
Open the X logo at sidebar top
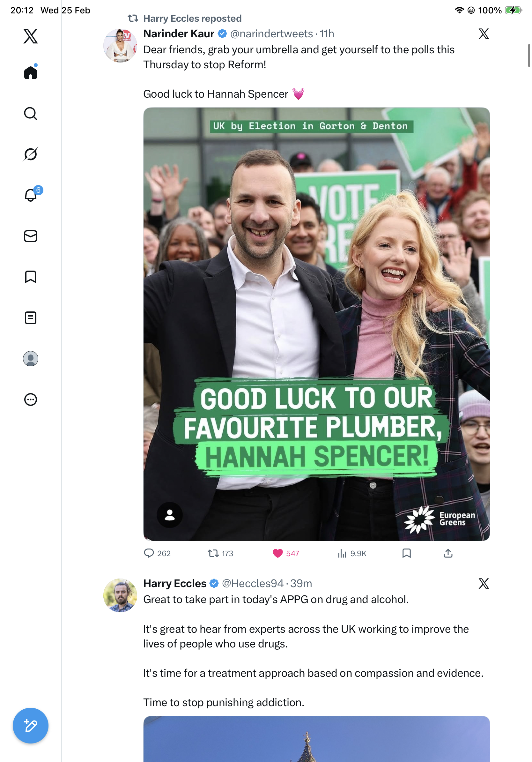pos(31,36)
